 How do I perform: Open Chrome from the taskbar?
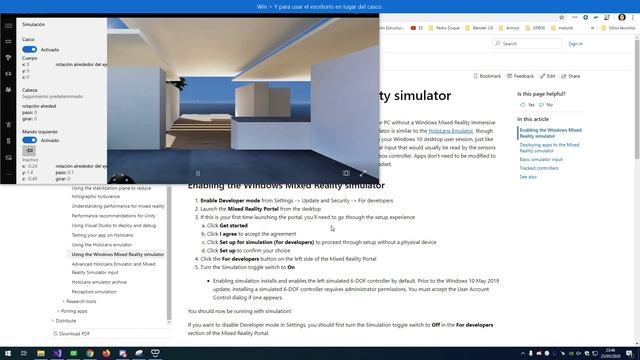click(90, 353)
